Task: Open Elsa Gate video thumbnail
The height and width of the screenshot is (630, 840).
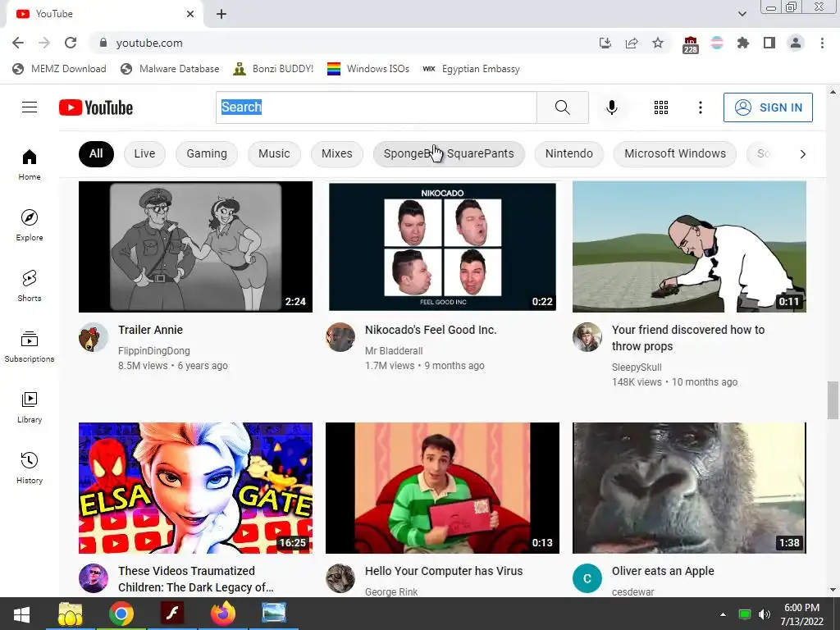Action: point(195,488)
